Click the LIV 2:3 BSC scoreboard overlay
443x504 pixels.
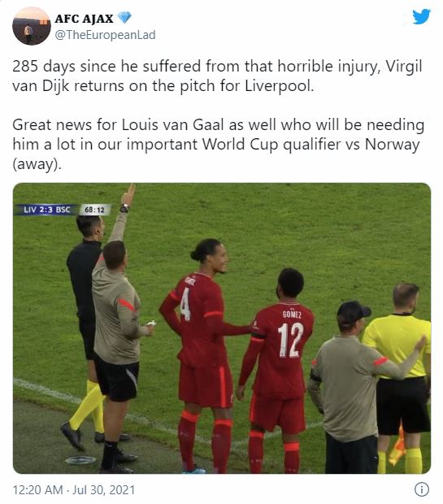pos(47,210)
